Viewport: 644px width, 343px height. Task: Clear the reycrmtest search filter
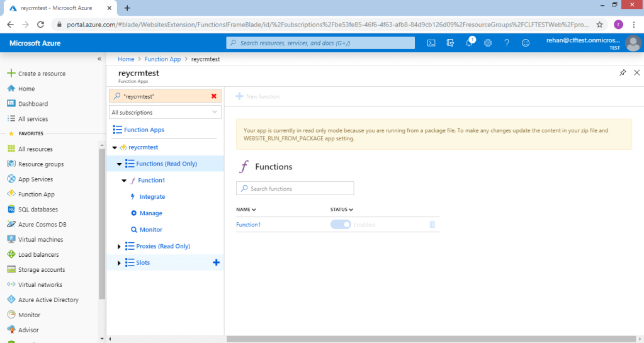click(x=214, y=96)
